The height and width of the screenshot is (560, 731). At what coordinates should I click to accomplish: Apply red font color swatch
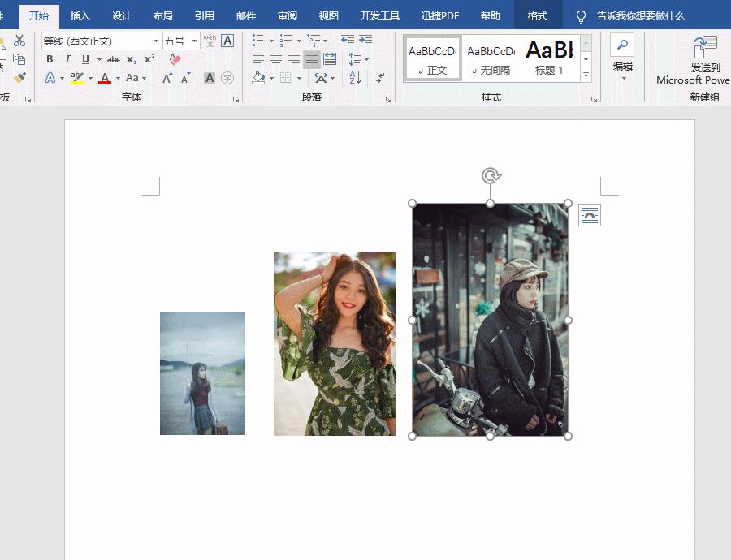pyautogui.click(x=105, y=78)
